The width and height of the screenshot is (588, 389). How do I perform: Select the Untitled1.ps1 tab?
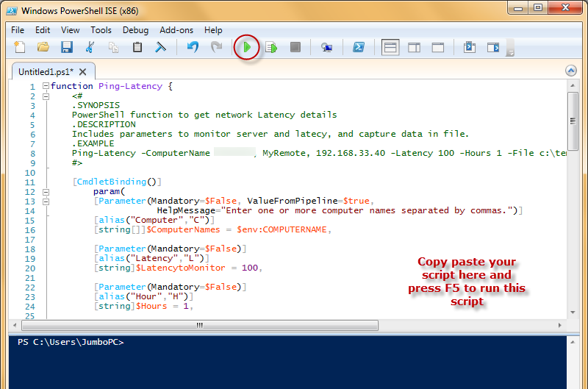tap(46, 71)
